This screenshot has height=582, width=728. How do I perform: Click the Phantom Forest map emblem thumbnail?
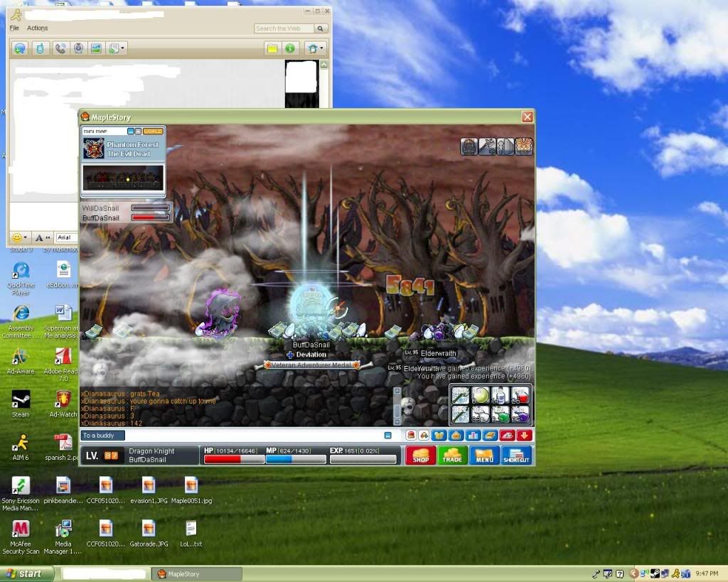93,149
